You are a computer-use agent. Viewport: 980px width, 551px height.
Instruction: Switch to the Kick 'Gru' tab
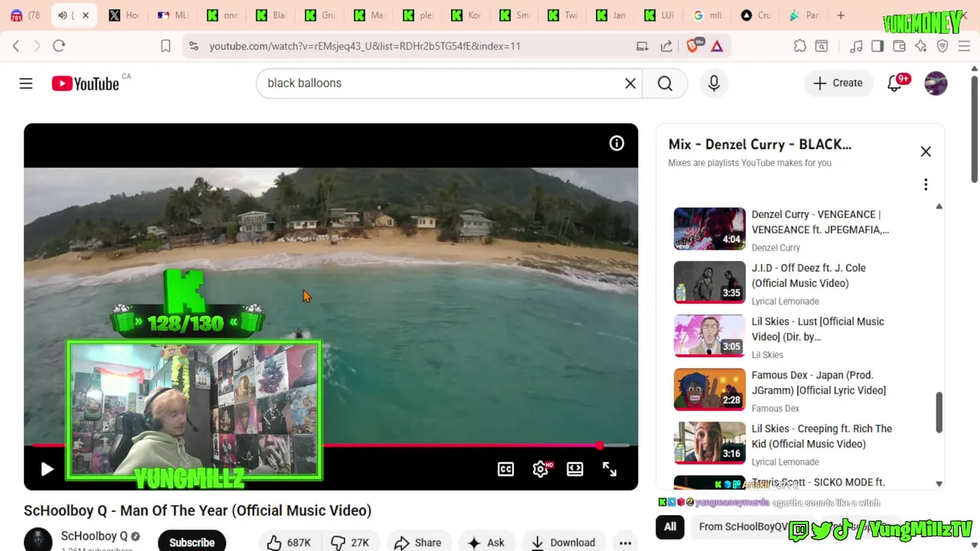tap(319, 15)
